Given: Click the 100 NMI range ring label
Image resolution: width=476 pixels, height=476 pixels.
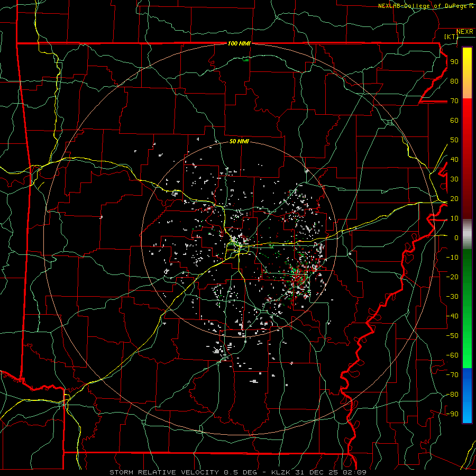Looking at the screenshot, I should [x=239, y=44].
